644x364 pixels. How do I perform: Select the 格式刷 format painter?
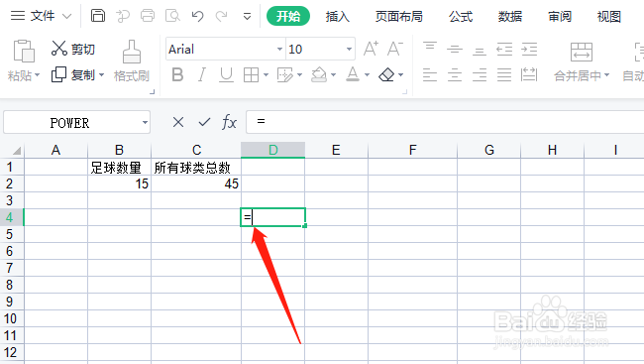(x=132, y=61)
